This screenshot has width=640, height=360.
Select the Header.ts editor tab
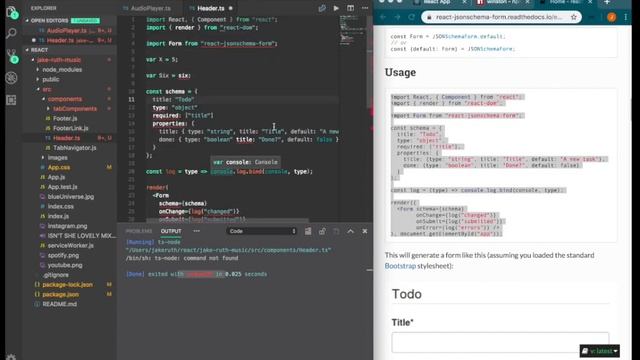pyautogui.click(x=211, y=8)
